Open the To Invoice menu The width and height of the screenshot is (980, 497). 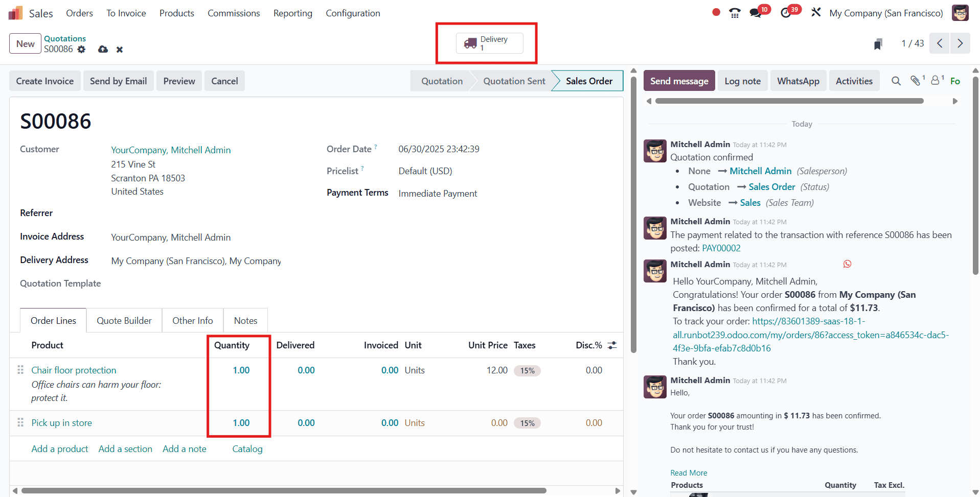click(126, 13)
